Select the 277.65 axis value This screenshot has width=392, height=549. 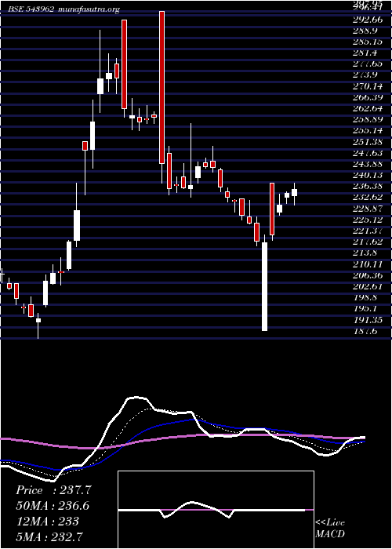pos(368,64)
